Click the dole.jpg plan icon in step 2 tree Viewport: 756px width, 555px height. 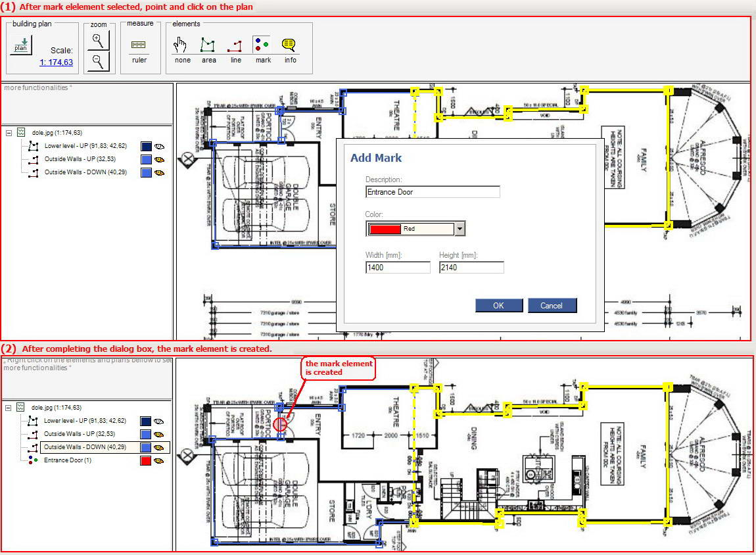click(21, 407)
